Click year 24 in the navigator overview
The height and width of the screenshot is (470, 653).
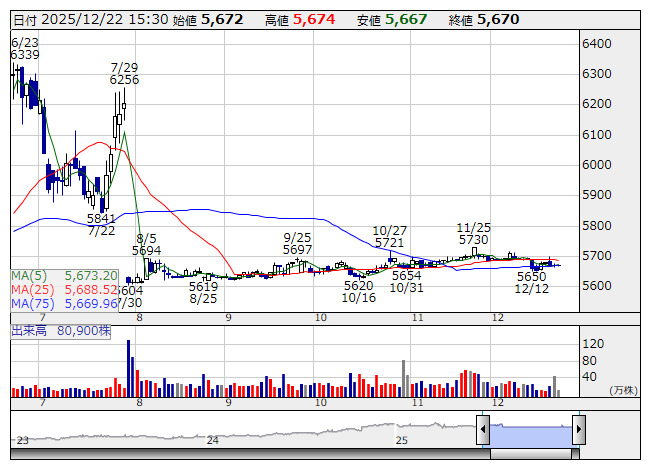pyautogui.click(x=213, y=440)
